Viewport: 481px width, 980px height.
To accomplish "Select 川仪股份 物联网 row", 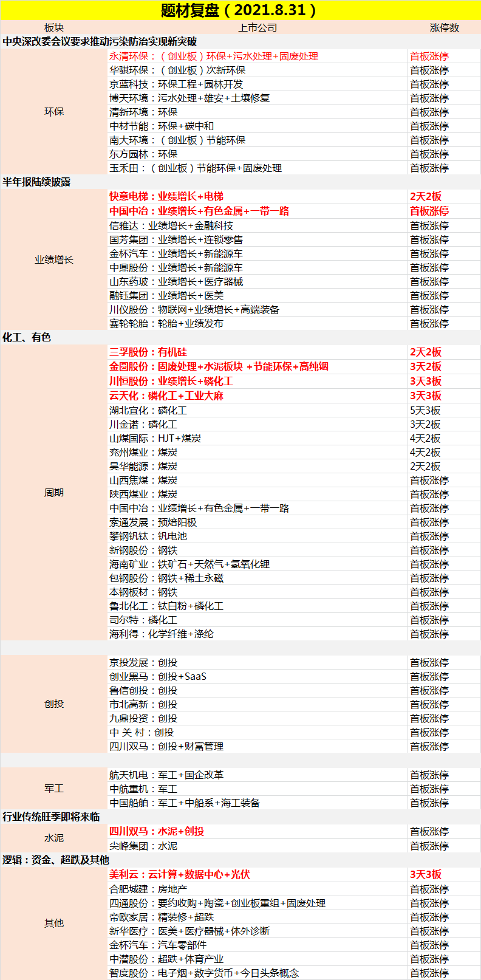I will coord(194,310).
